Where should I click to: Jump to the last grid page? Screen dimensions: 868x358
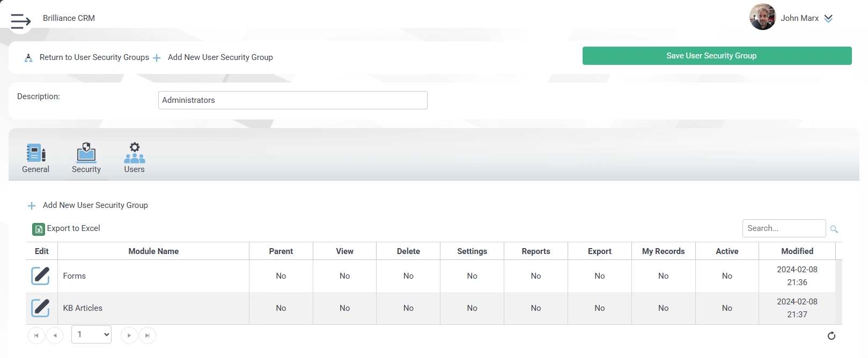point(148,335)
